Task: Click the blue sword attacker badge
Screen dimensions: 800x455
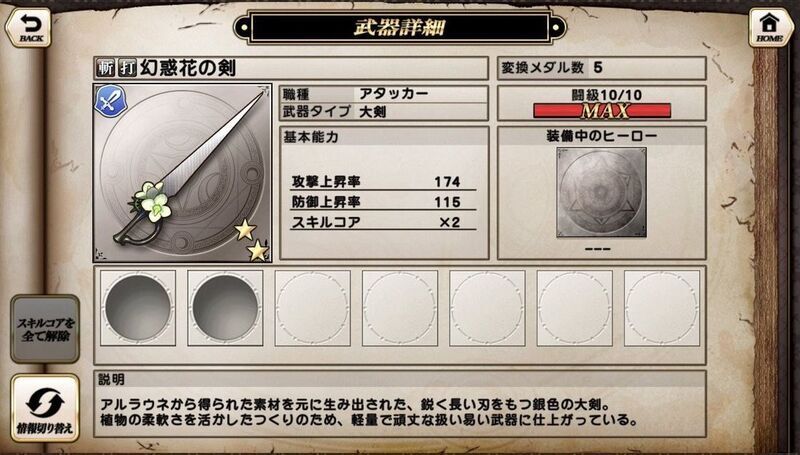Action: pyautogui.click(x=110, y=101)
